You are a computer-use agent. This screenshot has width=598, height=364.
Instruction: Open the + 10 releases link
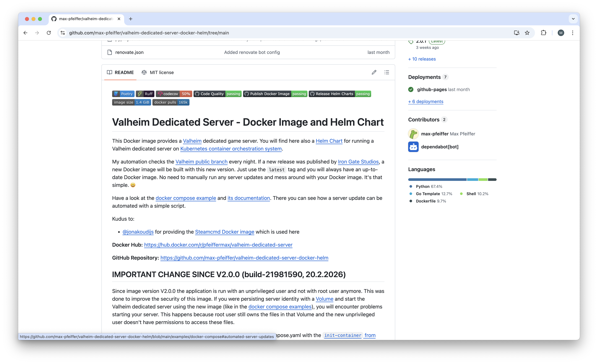point(422,59)
